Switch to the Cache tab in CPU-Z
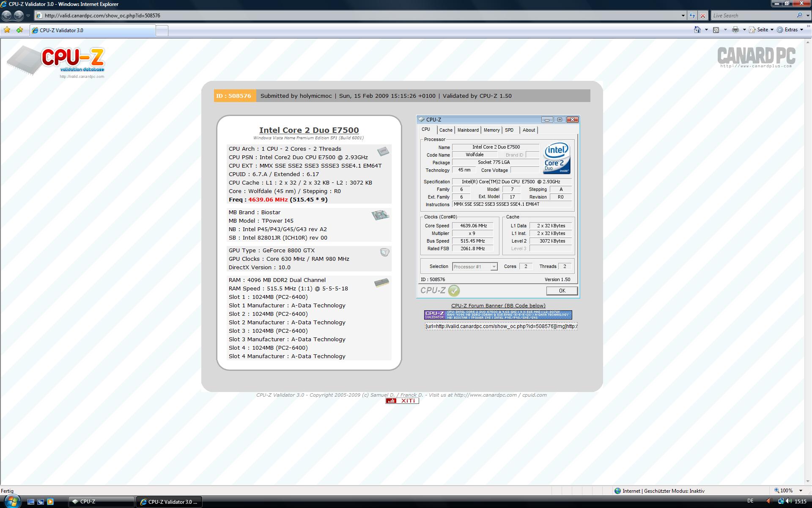The height and width of the screenshot is (508, 812). [446, 130]
